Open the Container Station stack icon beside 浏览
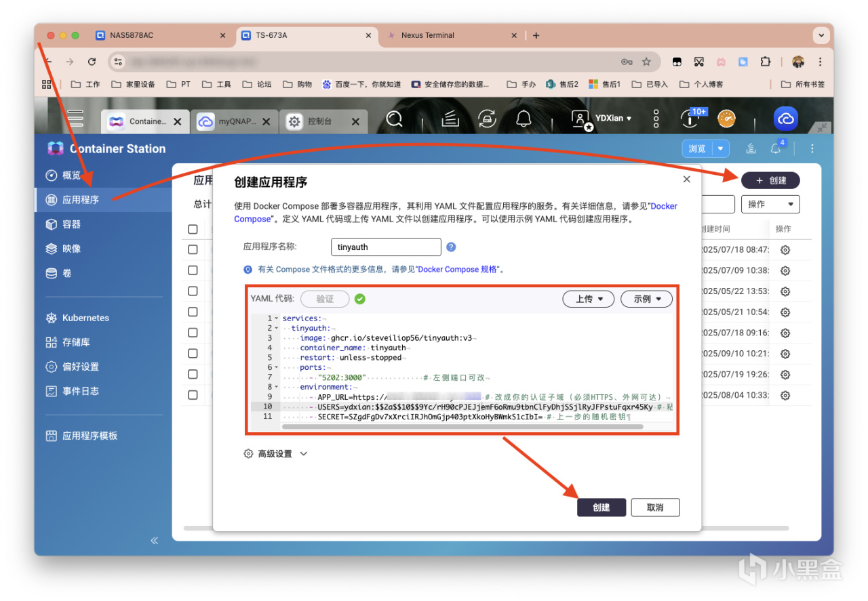 pyautogui.click(x=751, y=148)
